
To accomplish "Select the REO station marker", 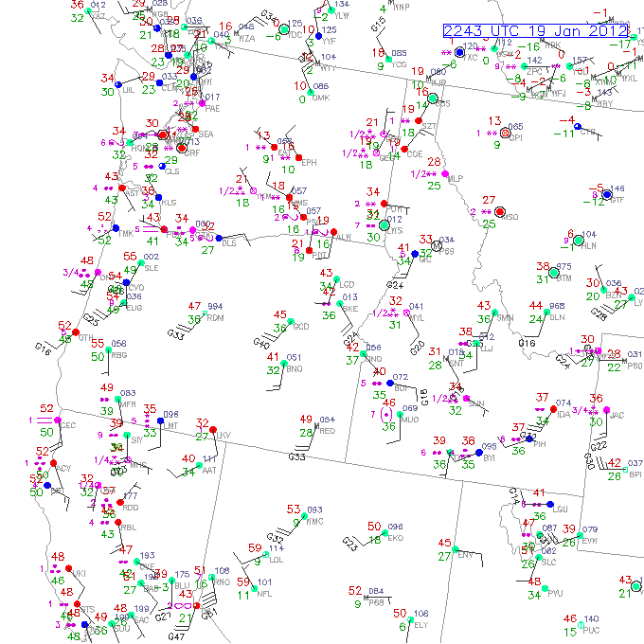I will tap(316, 426).
